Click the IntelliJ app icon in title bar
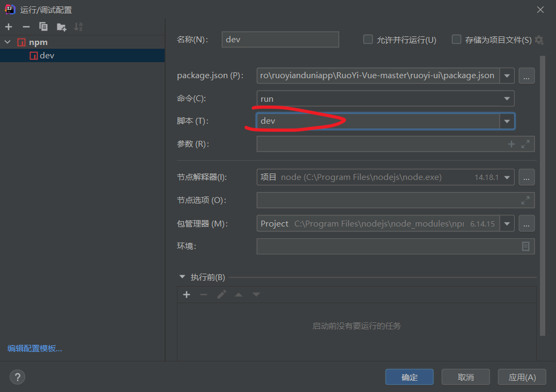The height and width of the screenshot is (392, 556). click(x=10, y=10)
